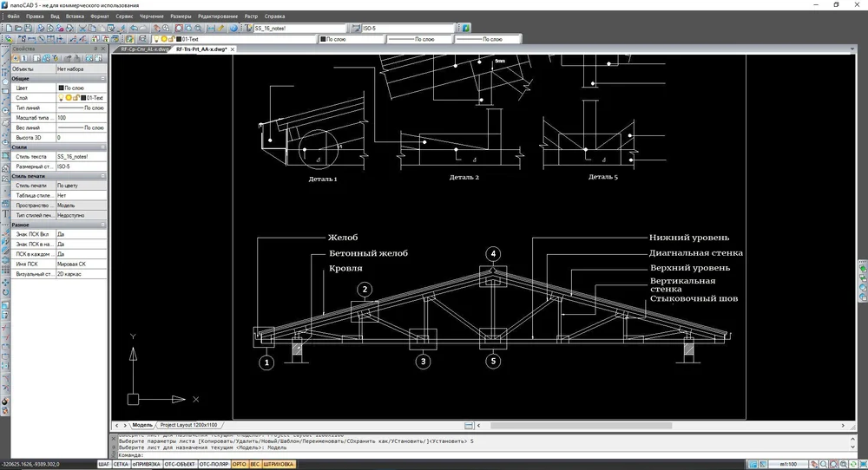Click the Text tool T in left toolbar
The width and height of the screenshot is (868, 470).
[x=5, y=214]
